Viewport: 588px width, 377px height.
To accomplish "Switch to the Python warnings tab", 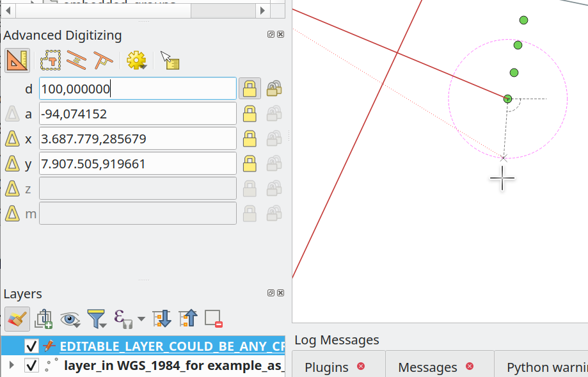I will (x=545, y=367).
